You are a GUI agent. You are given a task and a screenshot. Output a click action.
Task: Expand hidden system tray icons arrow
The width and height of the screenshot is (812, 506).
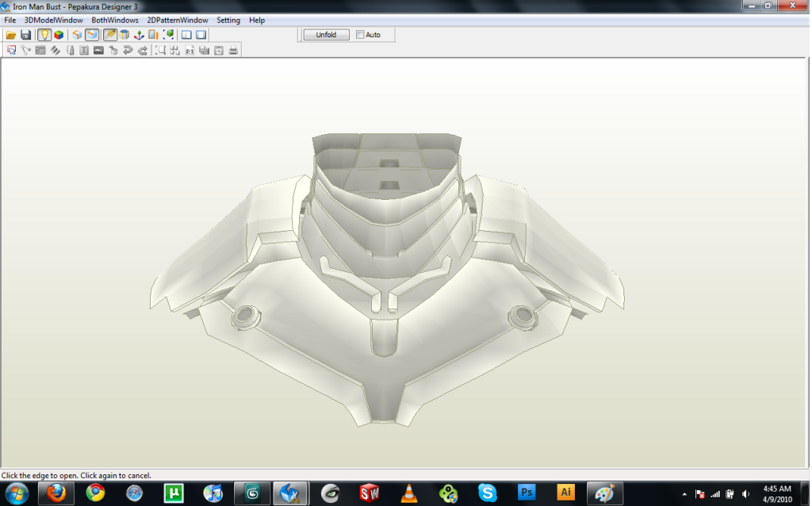[x=684, y=493]
